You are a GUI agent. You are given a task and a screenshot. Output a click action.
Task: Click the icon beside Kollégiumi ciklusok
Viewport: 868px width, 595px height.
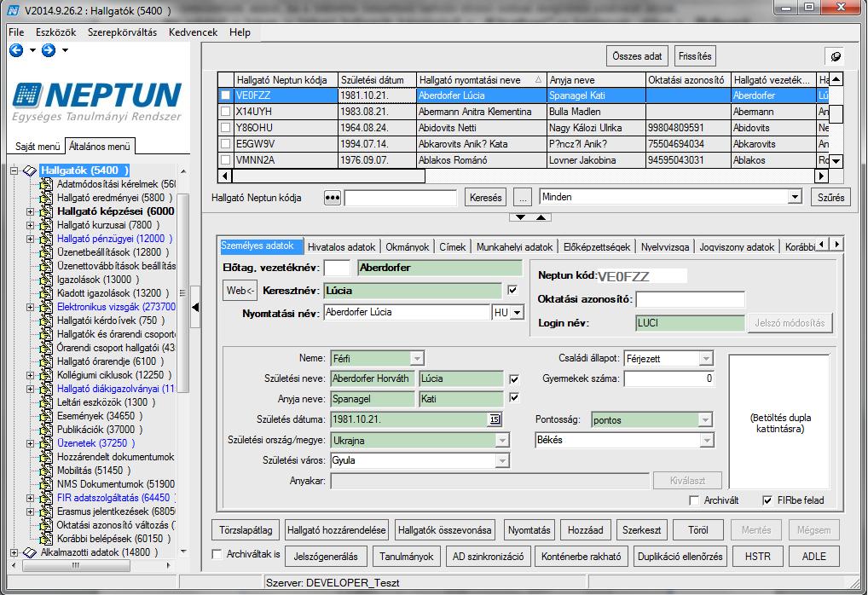tap(46, 375)
